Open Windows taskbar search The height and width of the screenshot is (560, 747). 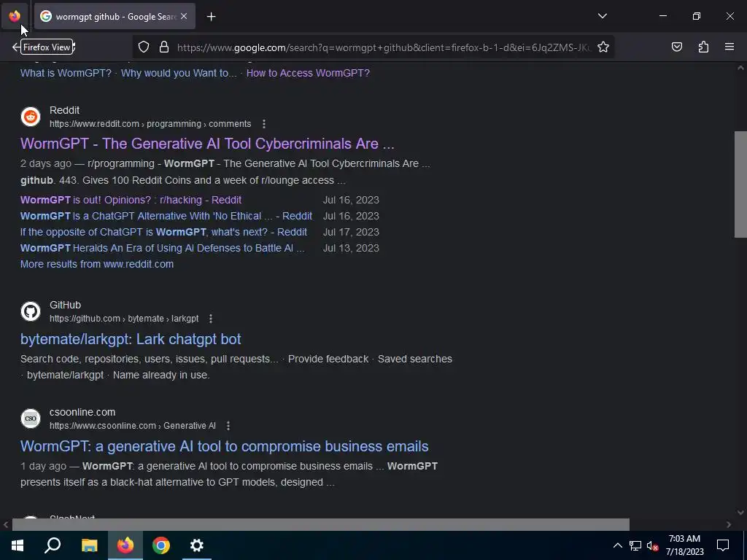coord(53,545)
